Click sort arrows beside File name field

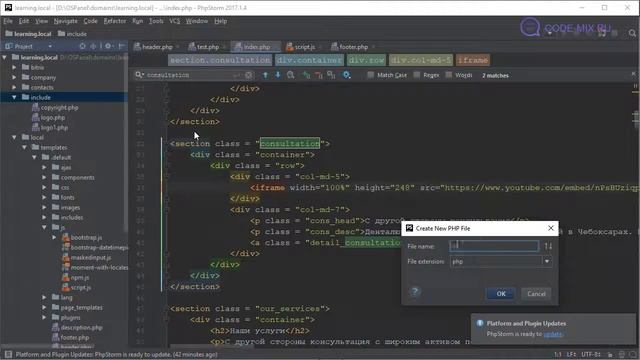pyautogui.click(x=548, y=246)
